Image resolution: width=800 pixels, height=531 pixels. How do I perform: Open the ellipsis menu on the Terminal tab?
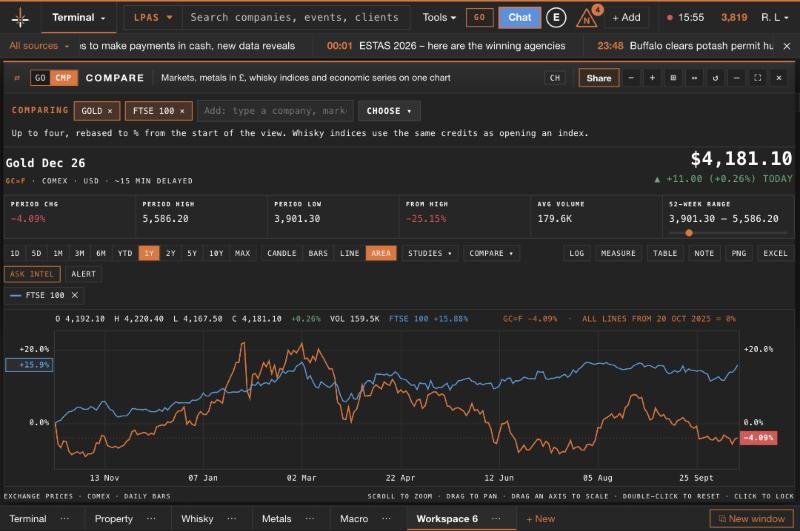pos(65,518)
